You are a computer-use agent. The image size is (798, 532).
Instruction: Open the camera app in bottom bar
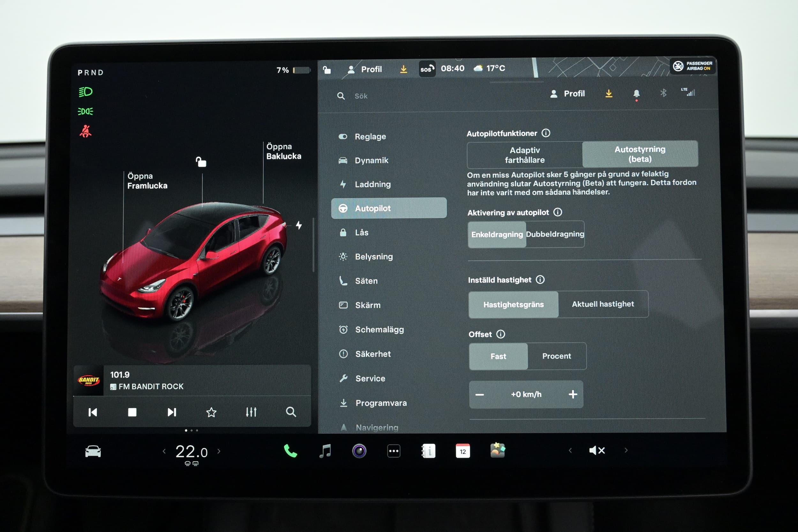[x=359, y=451]
